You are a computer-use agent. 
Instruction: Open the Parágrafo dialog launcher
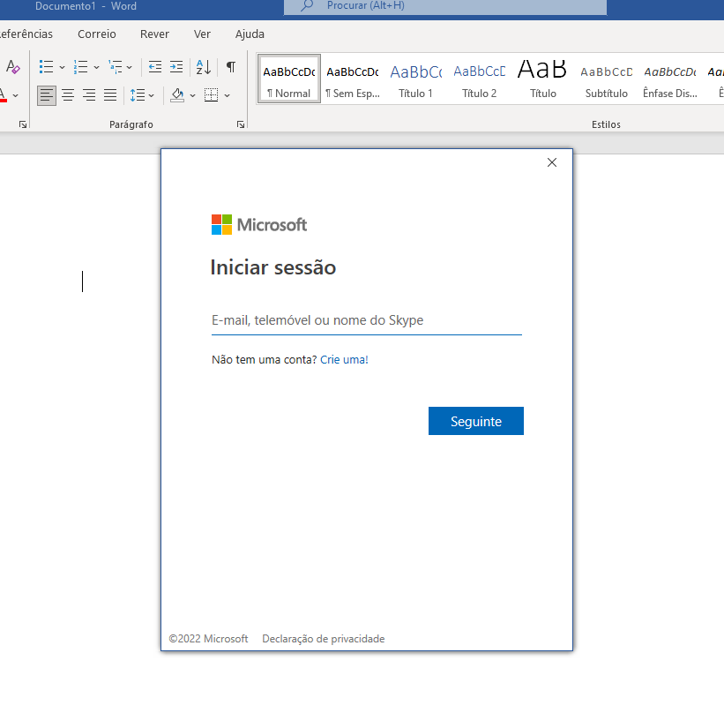pos(241,124)
